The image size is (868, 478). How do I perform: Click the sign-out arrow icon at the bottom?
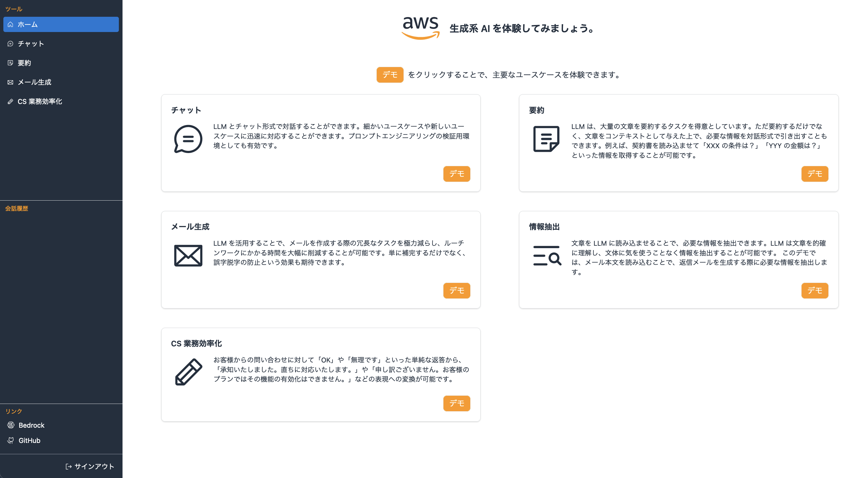point(68,466)
